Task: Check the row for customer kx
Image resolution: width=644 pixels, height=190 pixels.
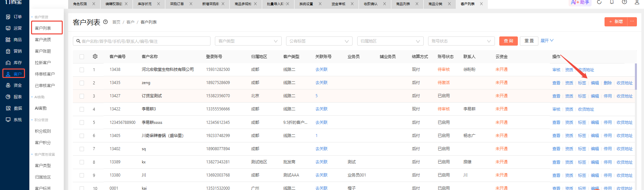Action: coord(82,162)
